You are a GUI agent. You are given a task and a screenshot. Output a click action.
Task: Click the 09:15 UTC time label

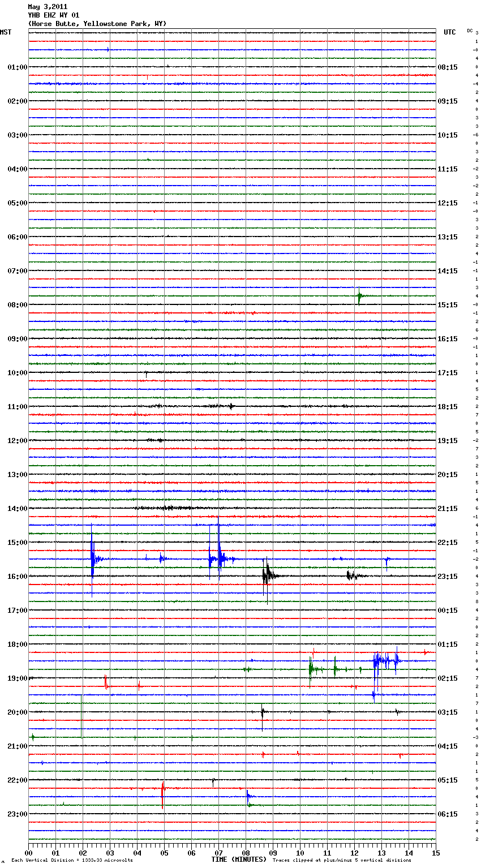click(448, 101)
